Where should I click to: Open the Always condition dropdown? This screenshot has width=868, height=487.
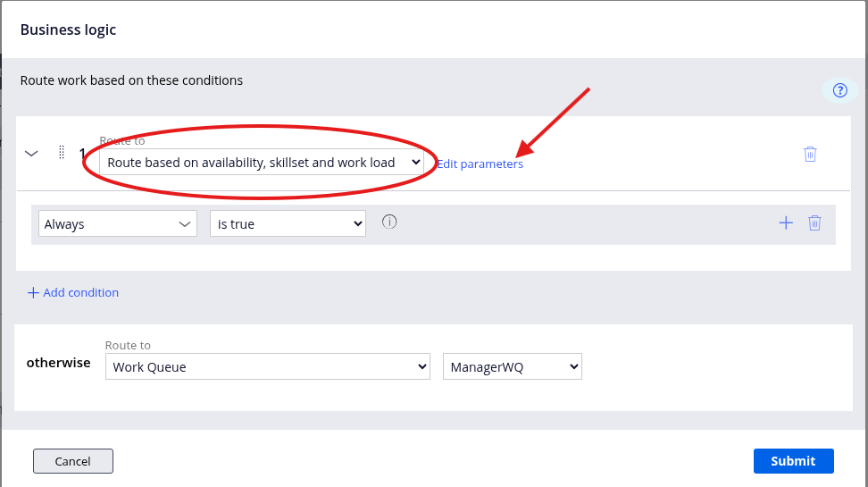pos(118,224)
